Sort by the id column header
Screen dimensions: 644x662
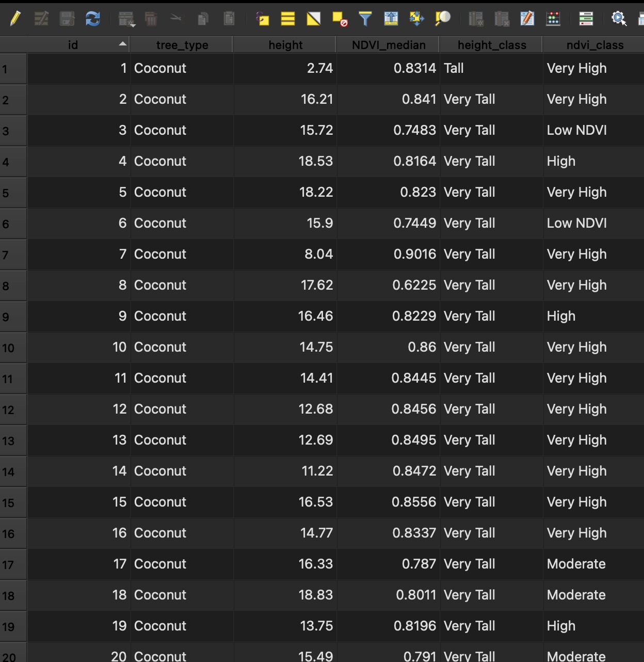click(x=73, y=45)
